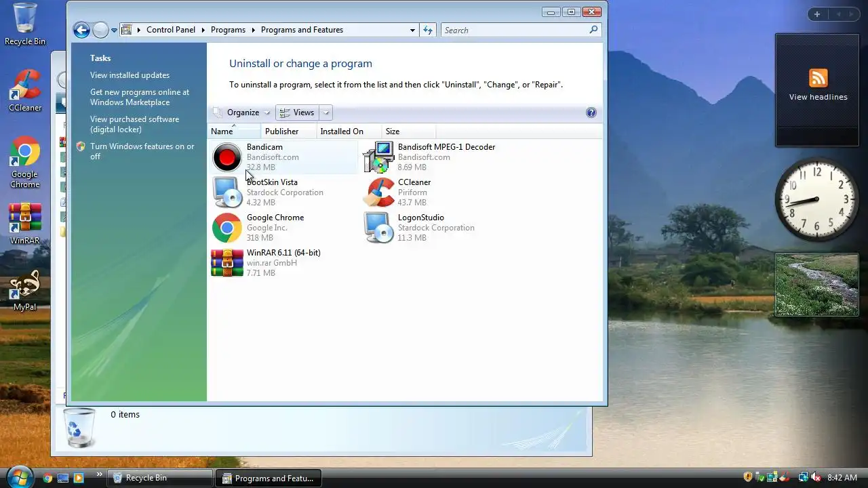This screenshot has height=488, width=868.
Task: Sort by the Installed On column header
Action: (x=349, y=131)
